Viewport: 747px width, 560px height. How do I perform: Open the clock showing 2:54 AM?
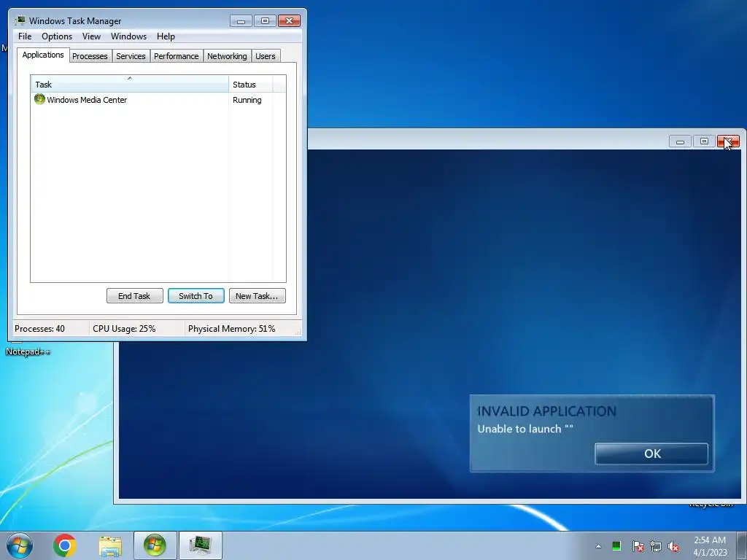pos(710,546)
